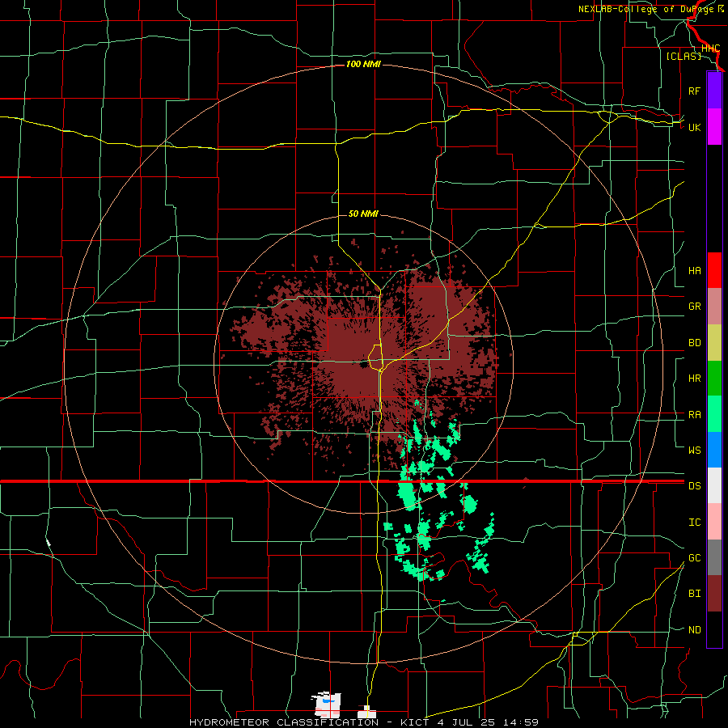Click the "ND" legend label

coord(694,630)
